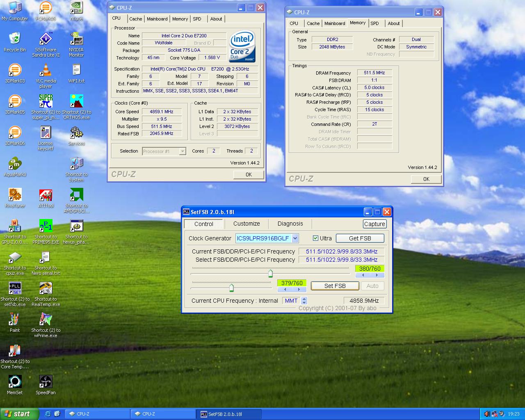Launch AquaMark3 from the desktop
525x420 pixels.
click(15, 167)
